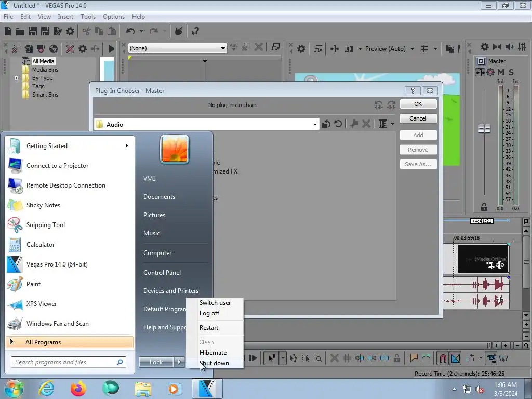Click the Media Offline video event thumbnail
This screenshot has width=532, height=399.
coord(483,259)
